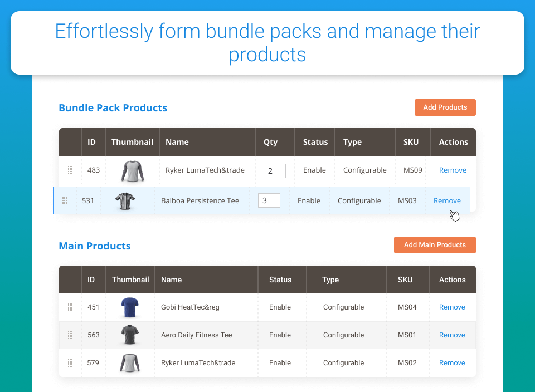
Task: Click the gray raglan thumbnail of product 483
Action: click(x=133, y=171)
